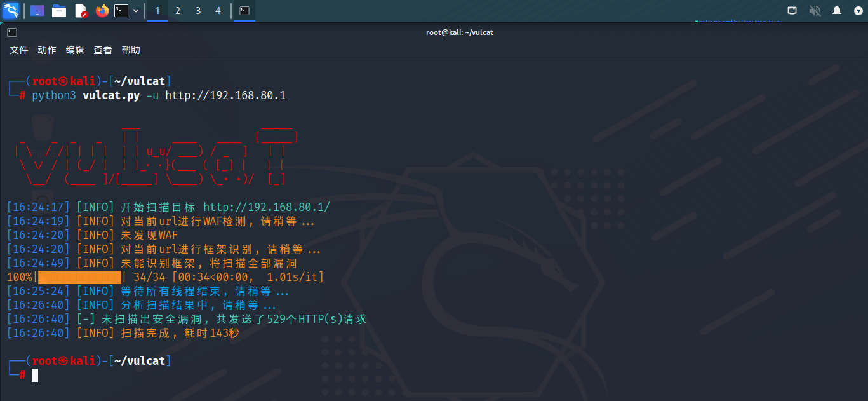868x401 pixels.
Task: Click the log line 扫描完成，耗时143秒
Action: [x=180, y=333]
